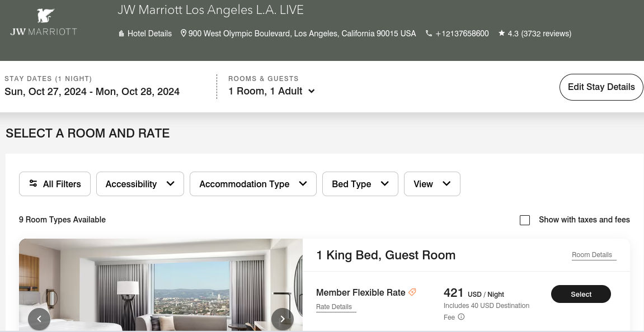644x332 pixels.
Task: Click the Member Flexible Rate label
Action: (361, 293)
